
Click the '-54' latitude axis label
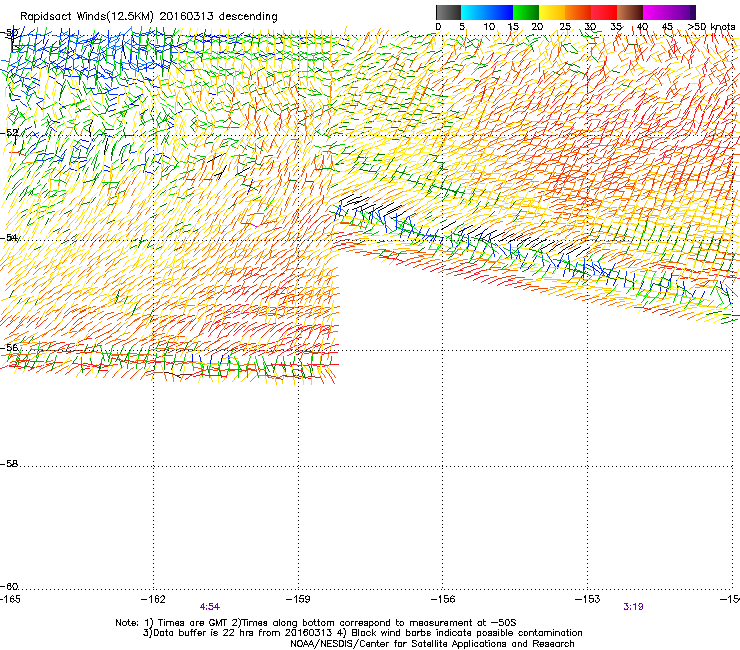tap(9, 238)
